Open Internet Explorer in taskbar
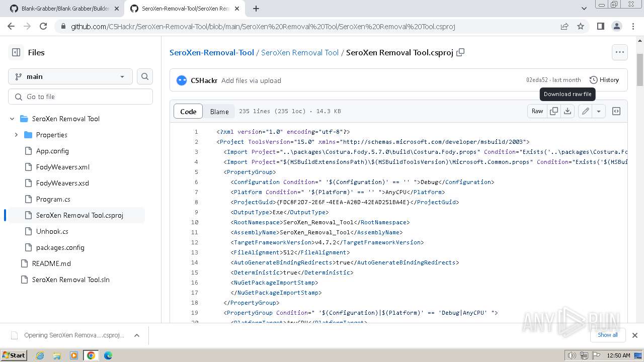Screen dimensions: 644x362 coord(40,355)
